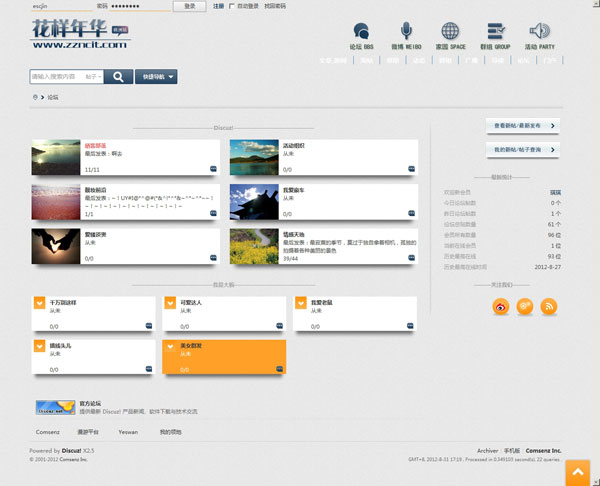600x486 pixels.
Task: Click the 找回密码 recover password link
Action: [x=275, y=6]
